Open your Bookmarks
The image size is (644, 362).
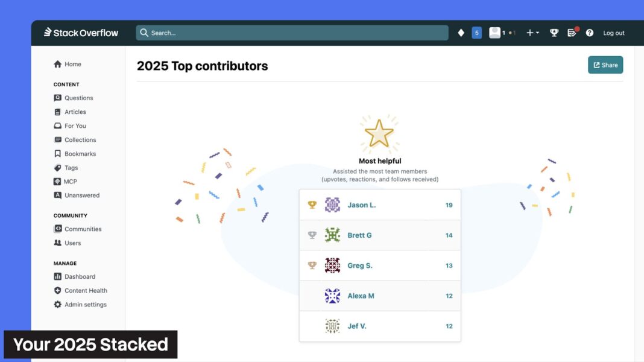[78, 153]
